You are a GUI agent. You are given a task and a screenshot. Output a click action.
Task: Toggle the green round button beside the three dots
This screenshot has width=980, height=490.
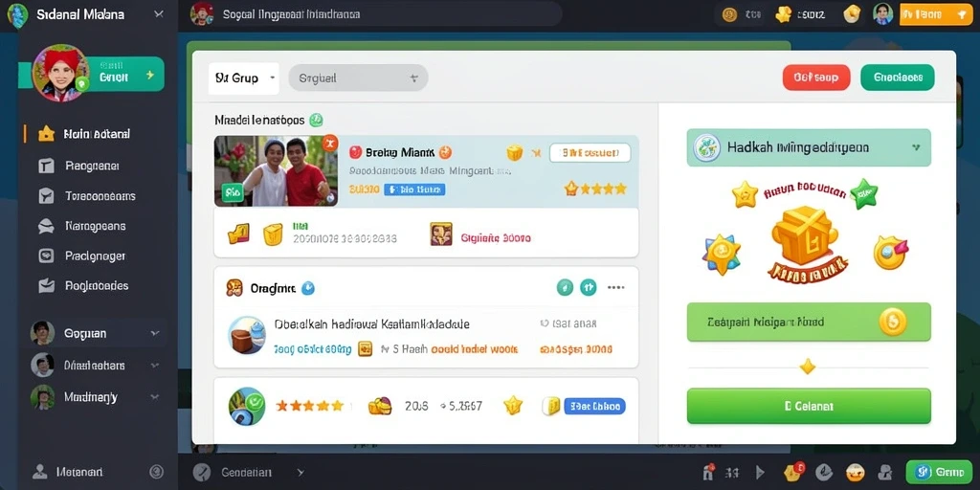(x=565, y=287)
